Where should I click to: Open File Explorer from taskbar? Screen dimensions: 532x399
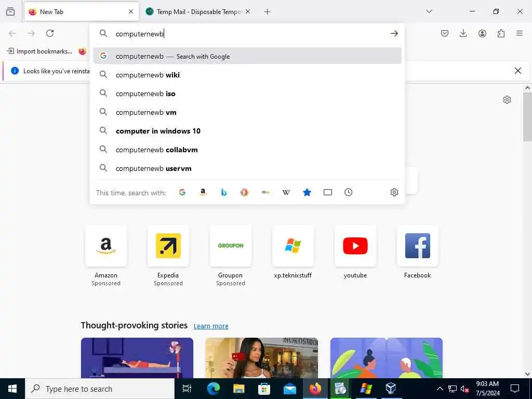pos(239,389)
